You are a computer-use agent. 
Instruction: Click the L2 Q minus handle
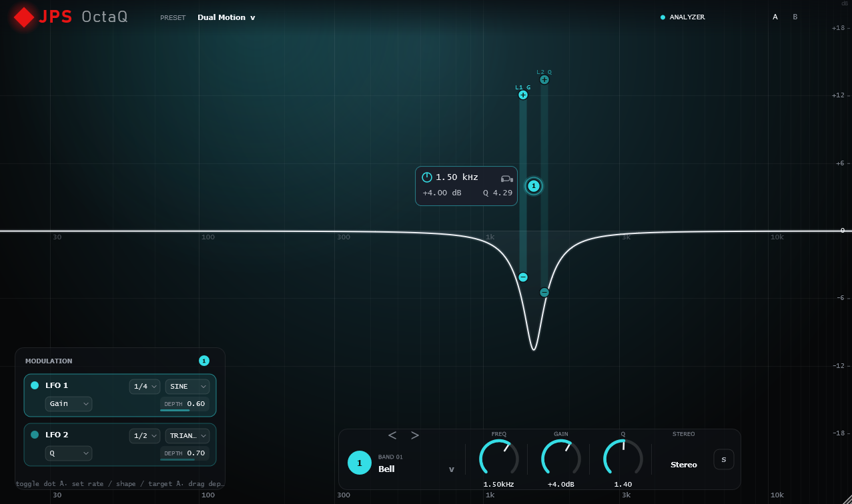[544, 292]
